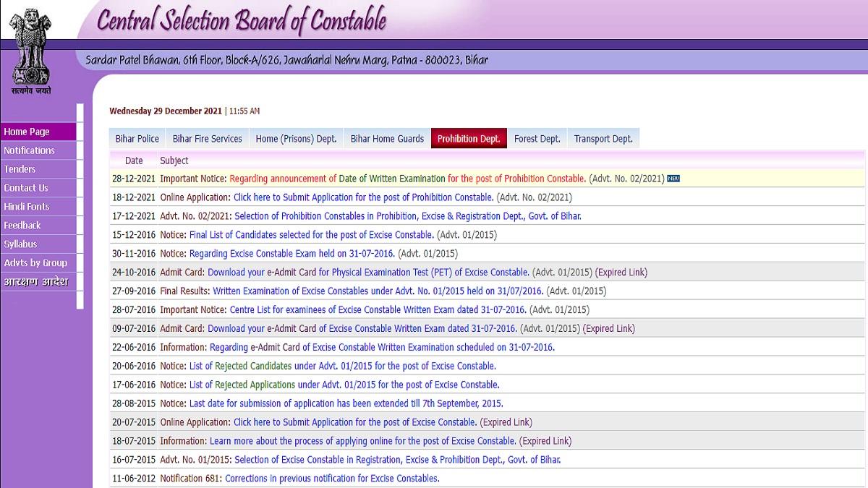Select Hindi Fonts from the sidebar
The image size is (868, 488).
click(x=27, y=207)
